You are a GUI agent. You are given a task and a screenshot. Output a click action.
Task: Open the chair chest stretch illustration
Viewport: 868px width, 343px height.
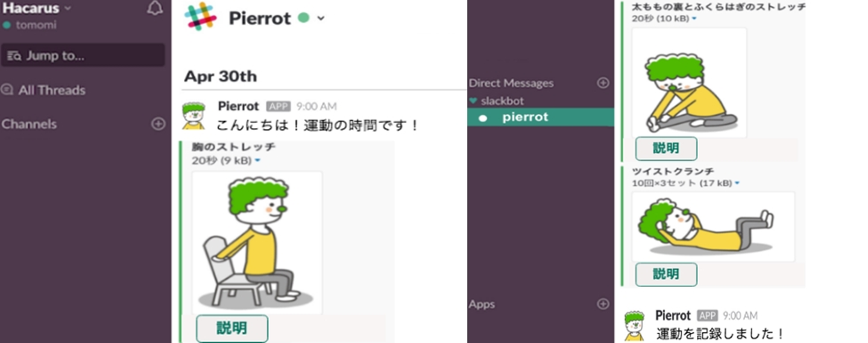(257, 242)
